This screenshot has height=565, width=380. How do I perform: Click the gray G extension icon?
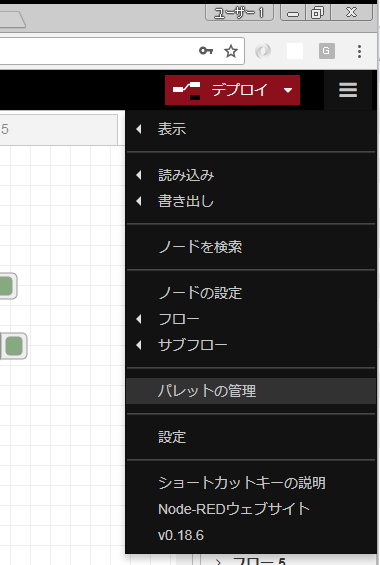[327, 51]
